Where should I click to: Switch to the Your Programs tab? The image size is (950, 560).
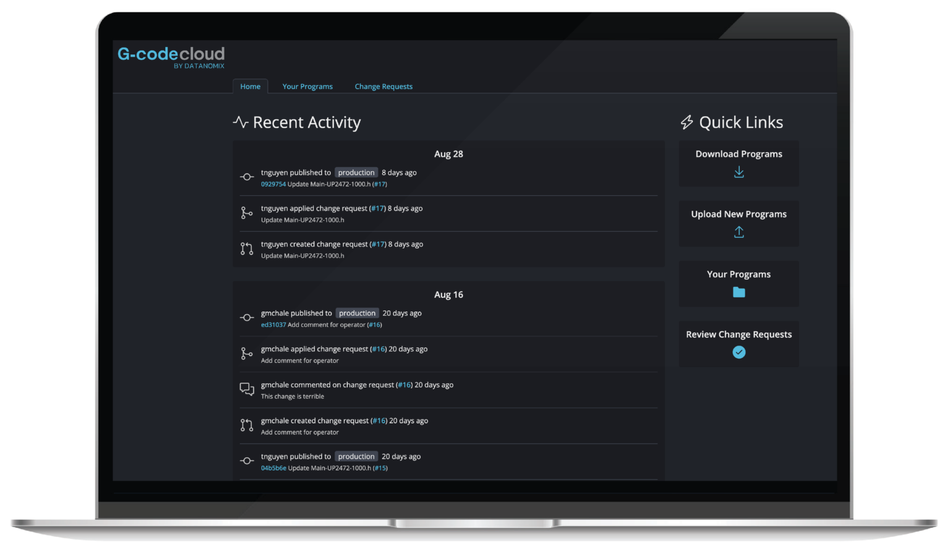click(x=307, y=87)
